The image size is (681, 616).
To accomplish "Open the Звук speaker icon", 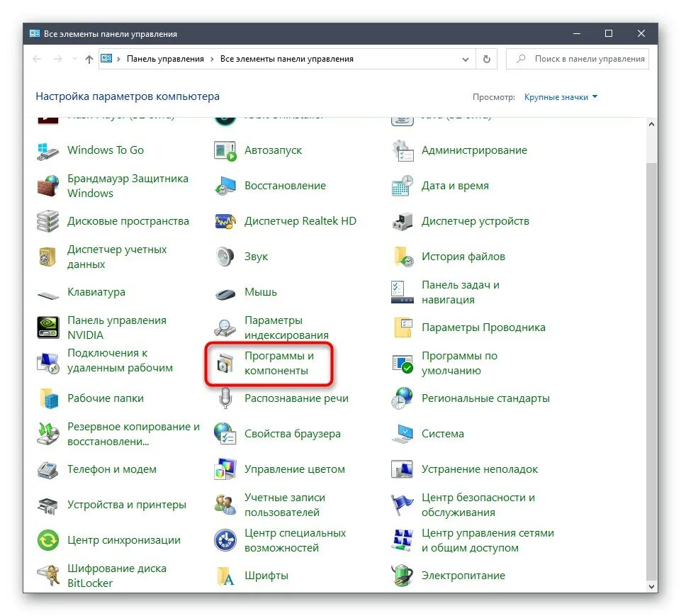I will point(225,257).
